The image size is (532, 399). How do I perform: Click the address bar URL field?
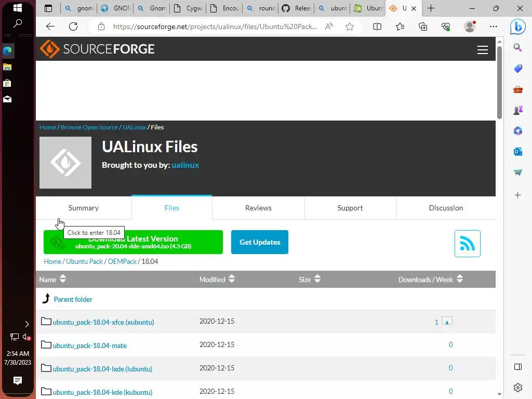(215, 26)
